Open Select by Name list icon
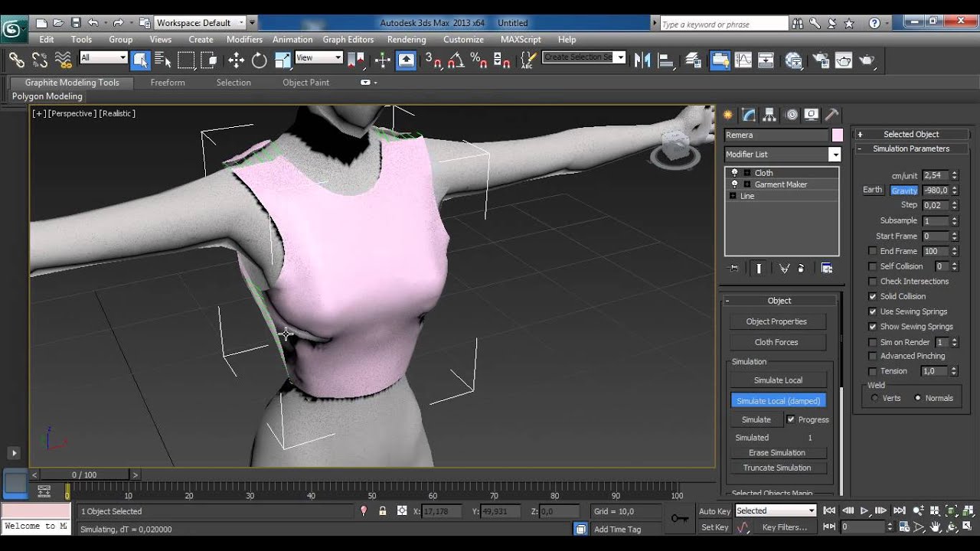980x551 pixels. tap(162, 60)
